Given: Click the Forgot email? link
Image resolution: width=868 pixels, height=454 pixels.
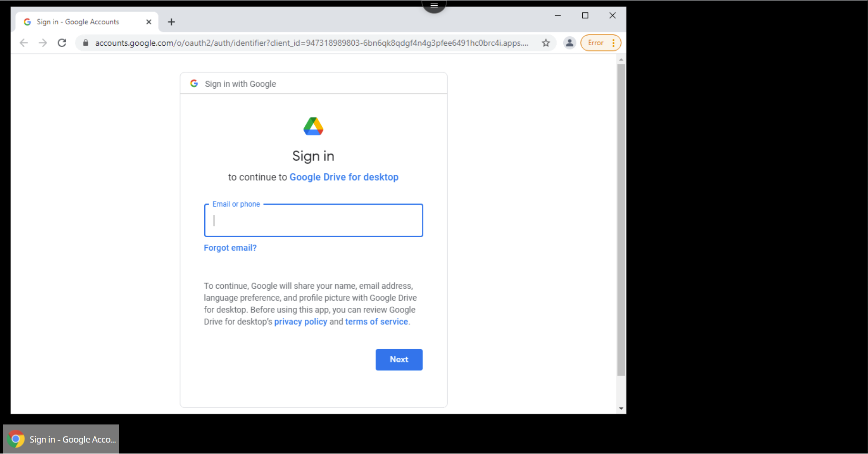Looking at the screenshot, I should [230, 248].
